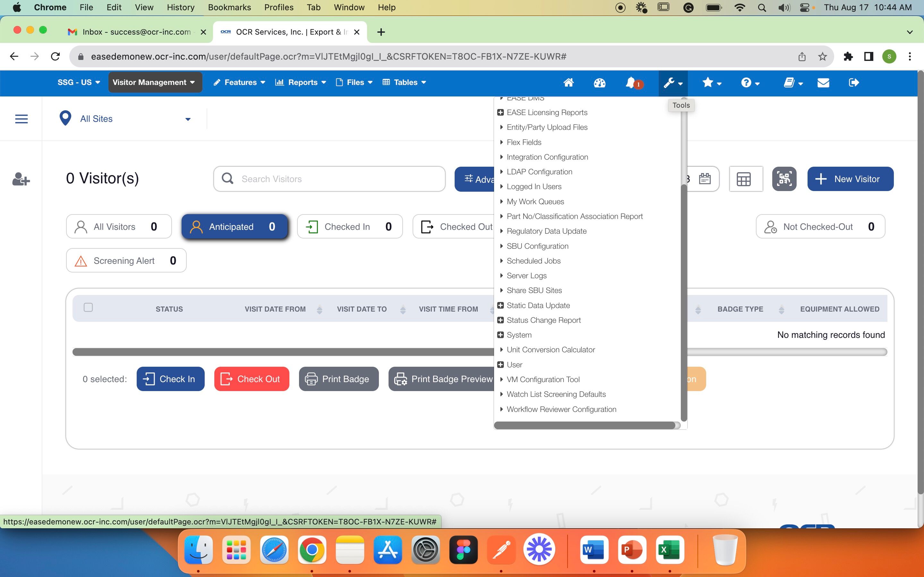Click the envelope mail icon

[823, 82]
